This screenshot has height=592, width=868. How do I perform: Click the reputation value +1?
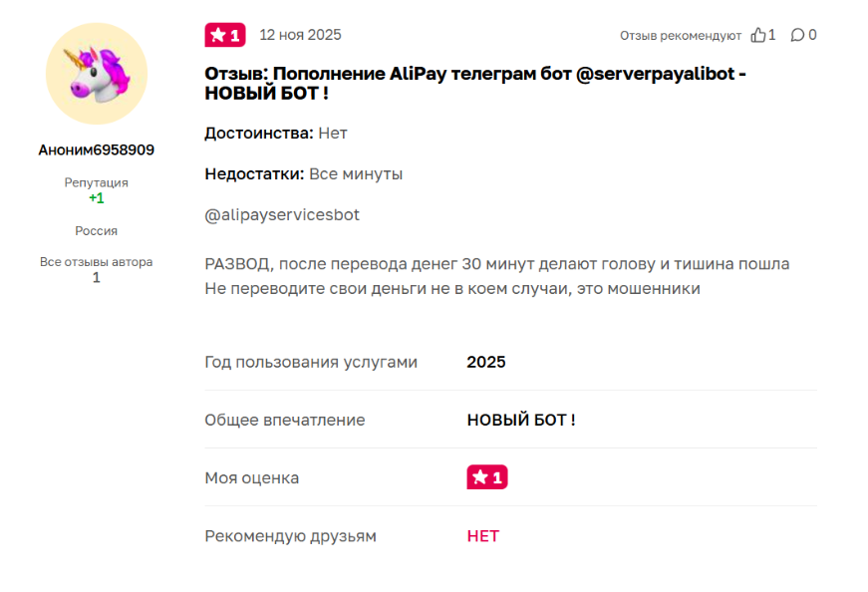[x=96, y=198]
